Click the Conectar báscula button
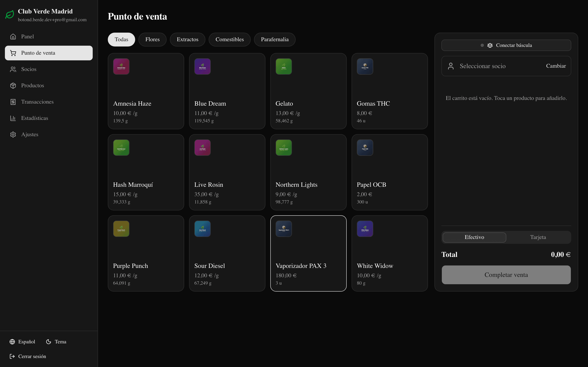588x367 pixels. pyautogui.click(x=506, y=45)
